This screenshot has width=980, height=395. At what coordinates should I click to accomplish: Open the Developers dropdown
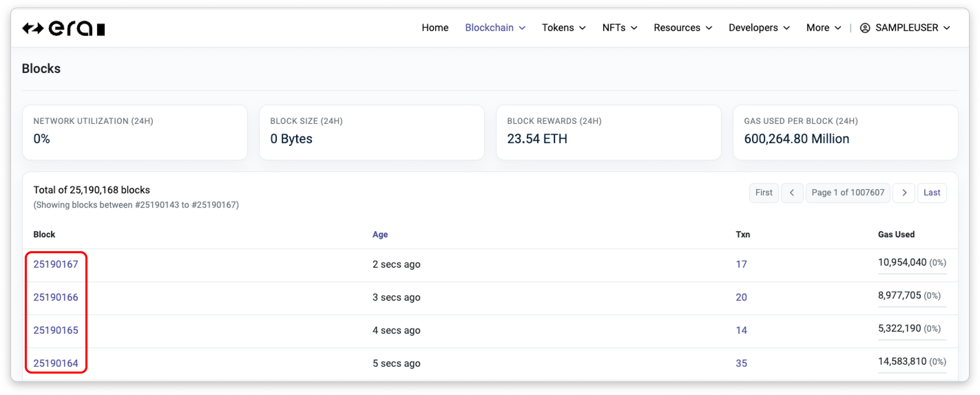tap(759, 28)
